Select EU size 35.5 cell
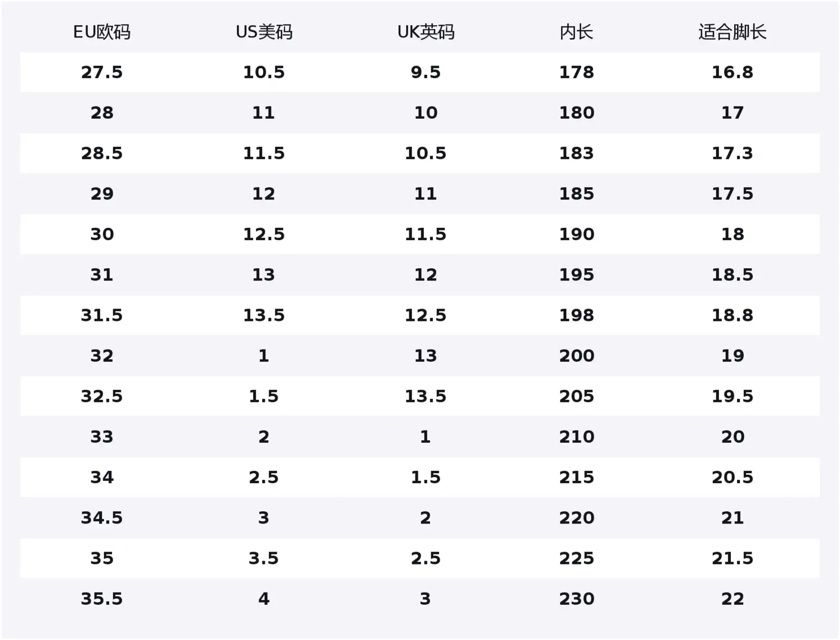840x640 pixels. 102,599
